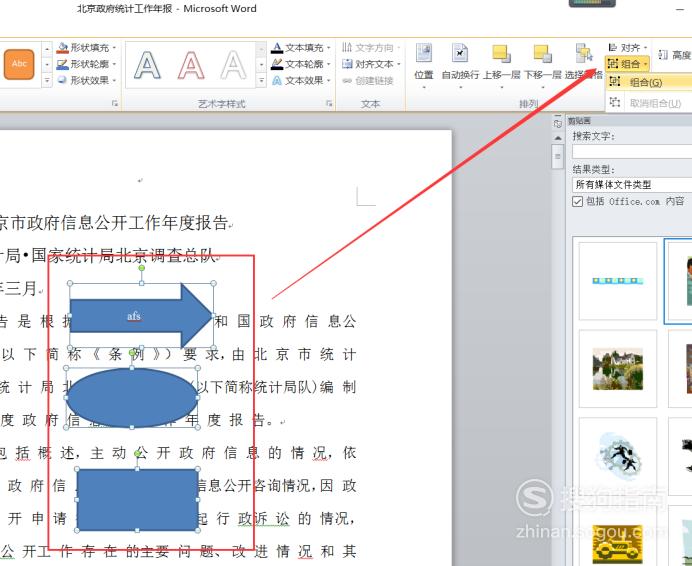Viewport: 692px width, 566px height.
Task: Click the Text Fill letter A icon
Action: pyautogui.click(x=277, y=47)
